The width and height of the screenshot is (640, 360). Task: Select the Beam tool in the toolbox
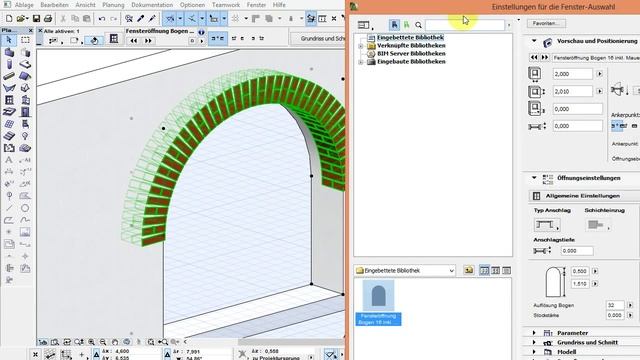[x=9, y=76]
